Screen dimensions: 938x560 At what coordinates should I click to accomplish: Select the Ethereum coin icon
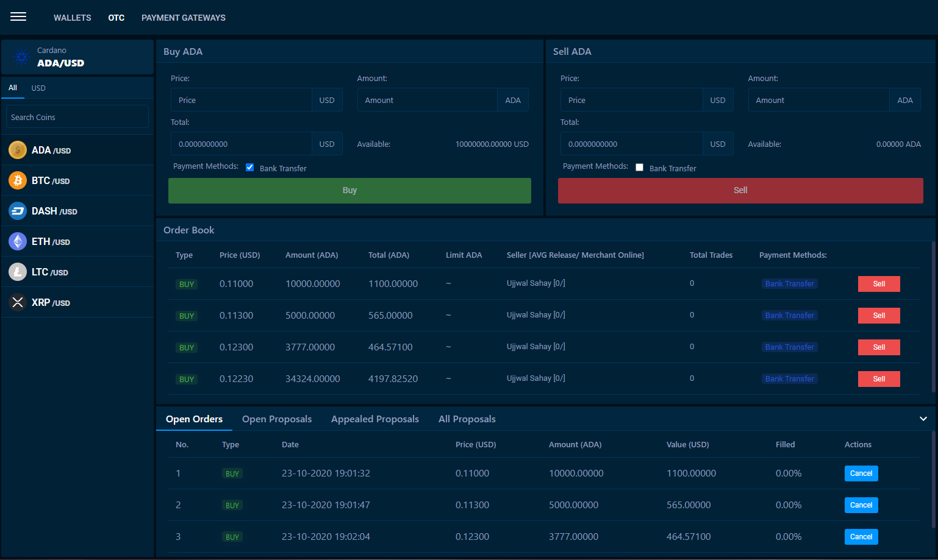click(x=18, y=241)
